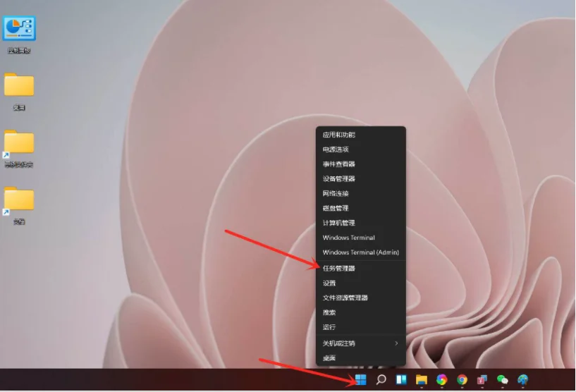Expand the 关机或注销 submenu
576x392 pixels.
click(360, 343)
